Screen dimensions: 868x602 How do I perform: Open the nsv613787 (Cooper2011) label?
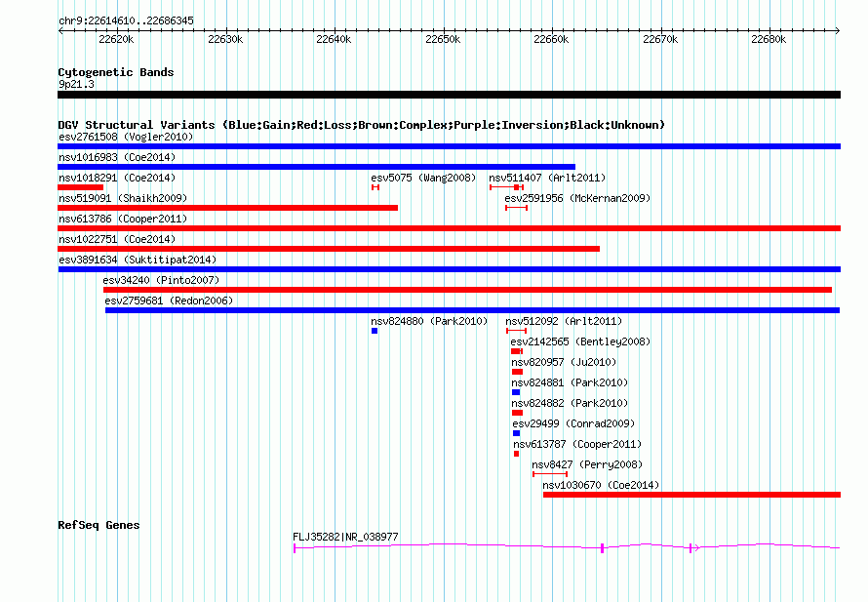pos(577,444)
